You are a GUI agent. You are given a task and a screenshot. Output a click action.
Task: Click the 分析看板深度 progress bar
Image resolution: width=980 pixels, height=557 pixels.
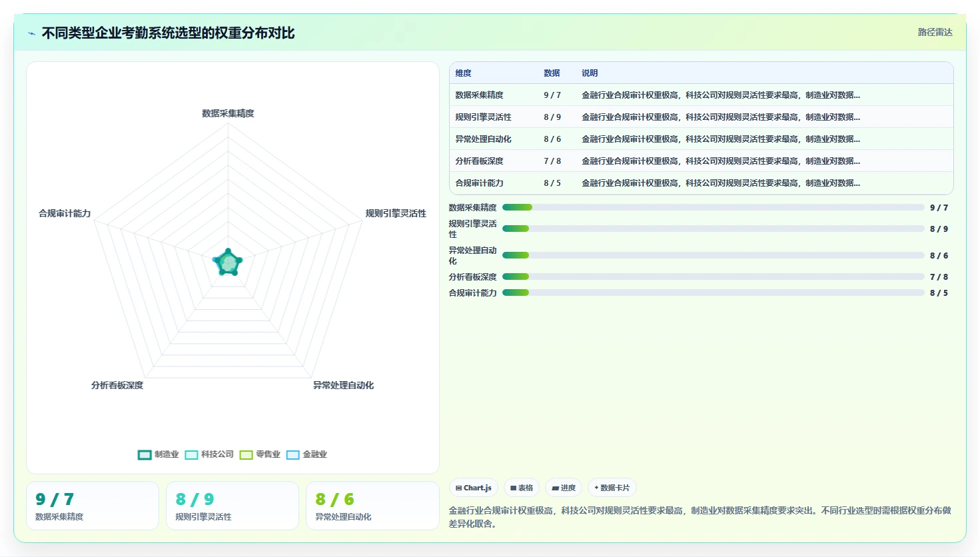[x=714, y=277]
